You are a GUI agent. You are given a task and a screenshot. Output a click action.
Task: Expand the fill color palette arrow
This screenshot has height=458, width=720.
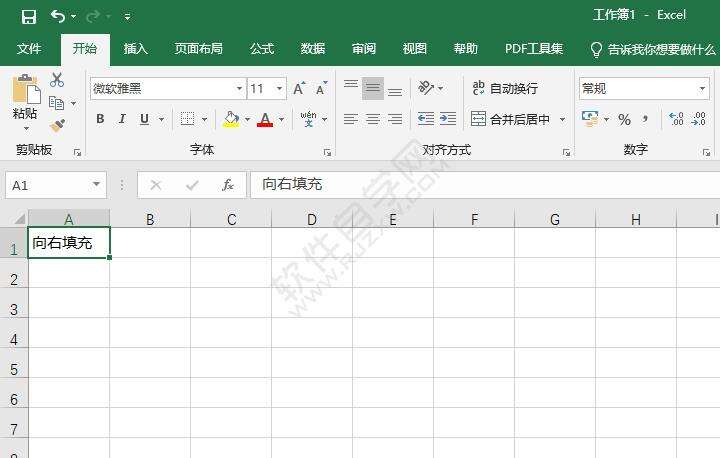click(x=247, y=119)
